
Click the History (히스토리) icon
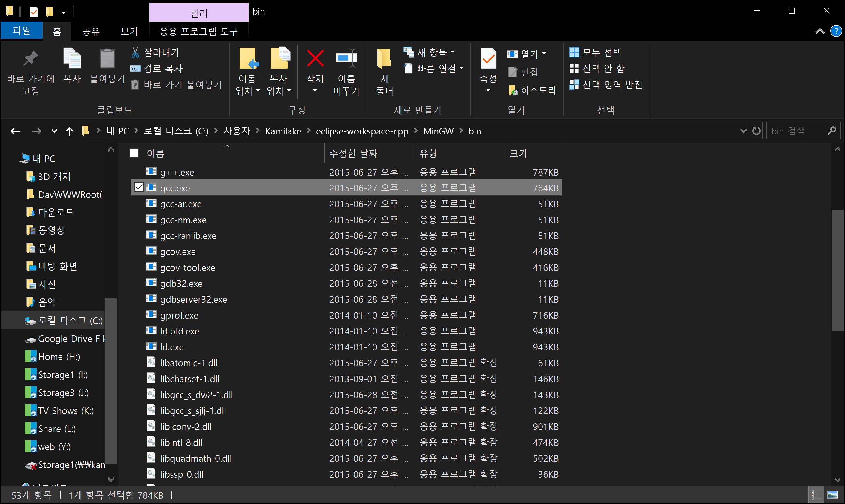click(x=512, y=90)
